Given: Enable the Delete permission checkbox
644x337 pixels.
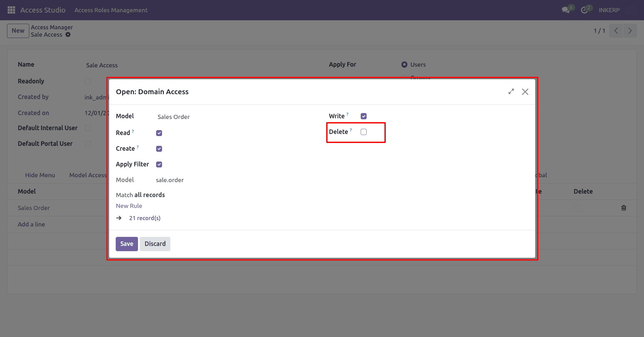Looking at the screenshot, I should pos(363,132).
